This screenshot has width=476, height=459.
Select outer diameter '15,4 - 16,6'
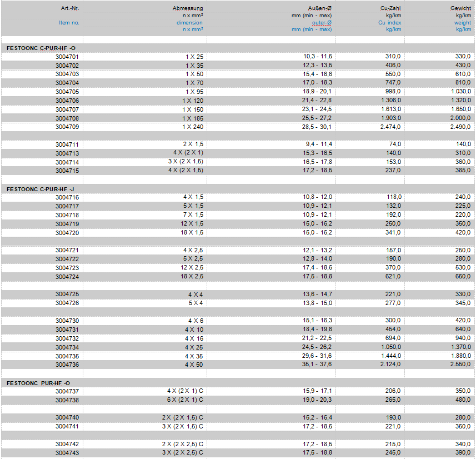tap(317, 74)
